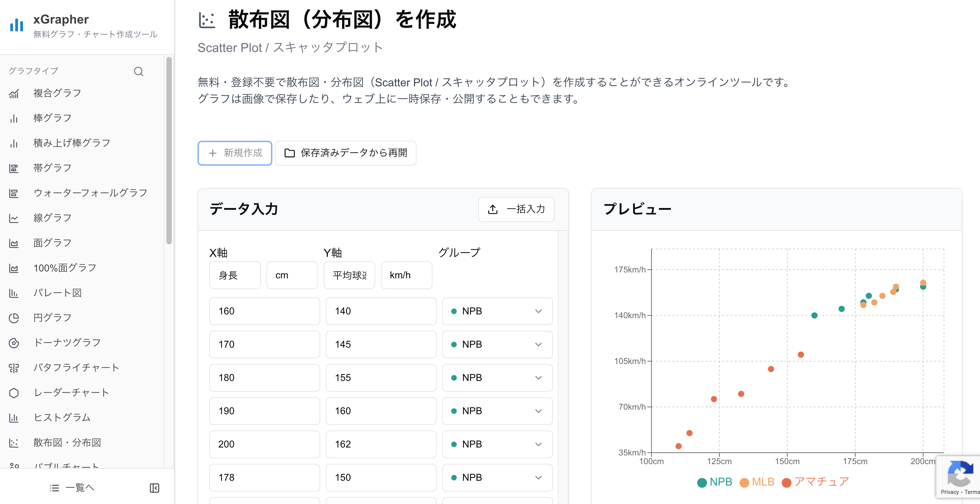Select the 棒グラフ (bar chart) type
Screen dimensions: 980x504
(53, 118)
